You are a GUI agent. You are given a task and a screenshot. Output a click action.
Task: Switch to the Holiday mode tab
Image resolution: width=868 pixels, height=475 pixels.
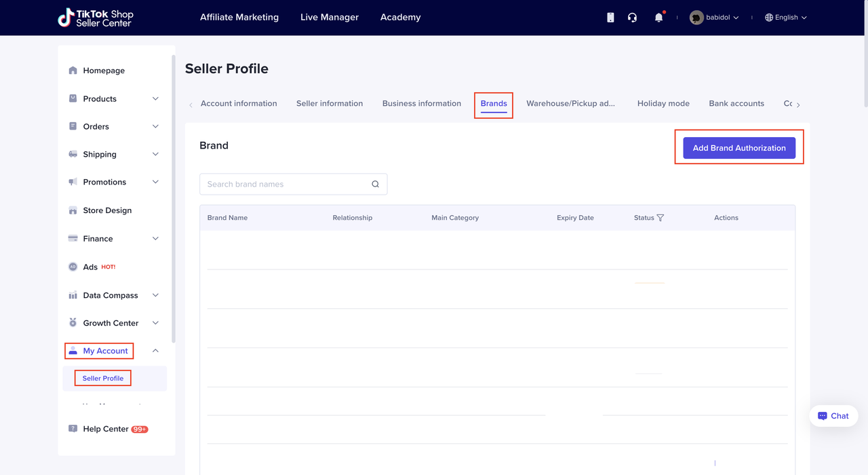663,104
